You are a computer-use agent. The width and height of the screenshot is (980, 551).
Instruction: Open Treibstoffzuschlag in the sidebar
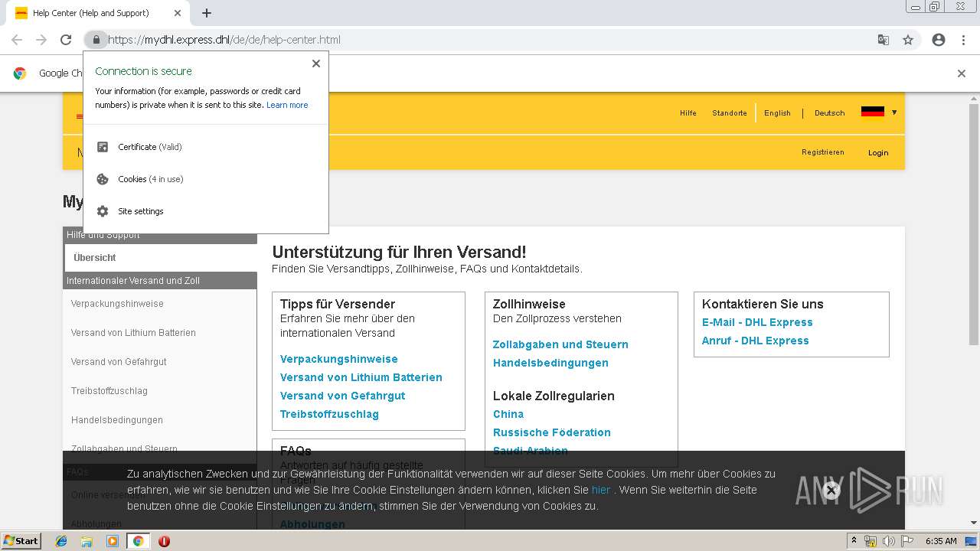(109, 391)
